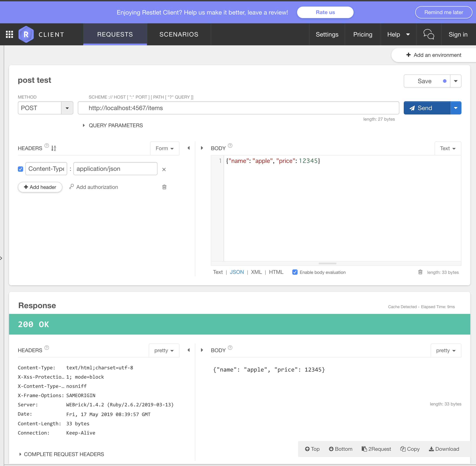
Task: Click the Add header button
Action: click(40, 187)
